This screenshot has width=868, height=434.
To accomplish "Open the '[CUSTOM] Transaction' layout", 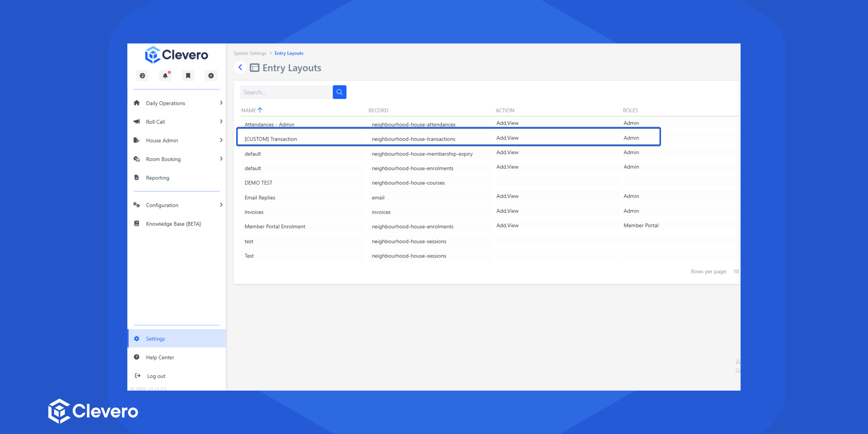I will 271,139.
